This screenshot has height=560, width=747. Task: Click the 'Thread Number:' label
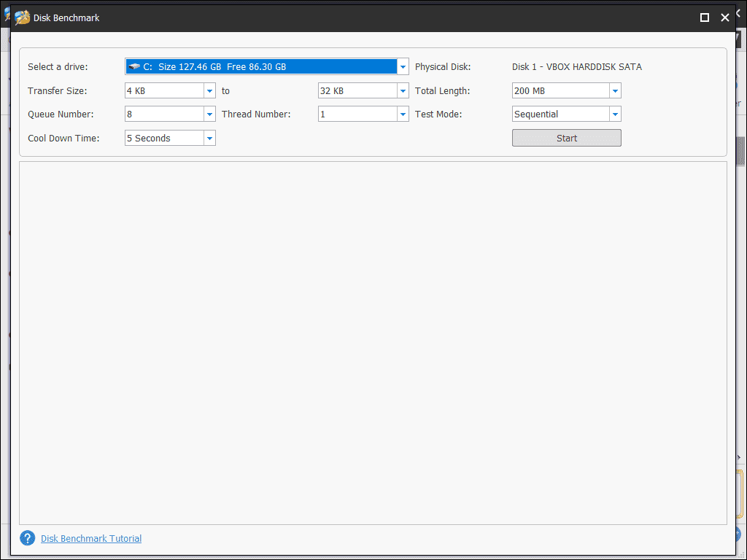[x=256, y=114]
